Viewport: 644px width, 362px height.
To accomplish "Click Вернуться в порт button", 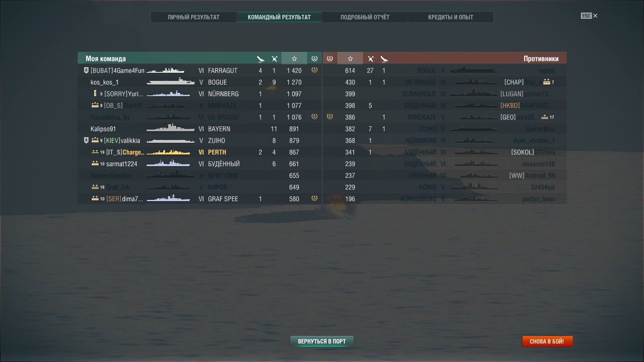I will [322, 341].
